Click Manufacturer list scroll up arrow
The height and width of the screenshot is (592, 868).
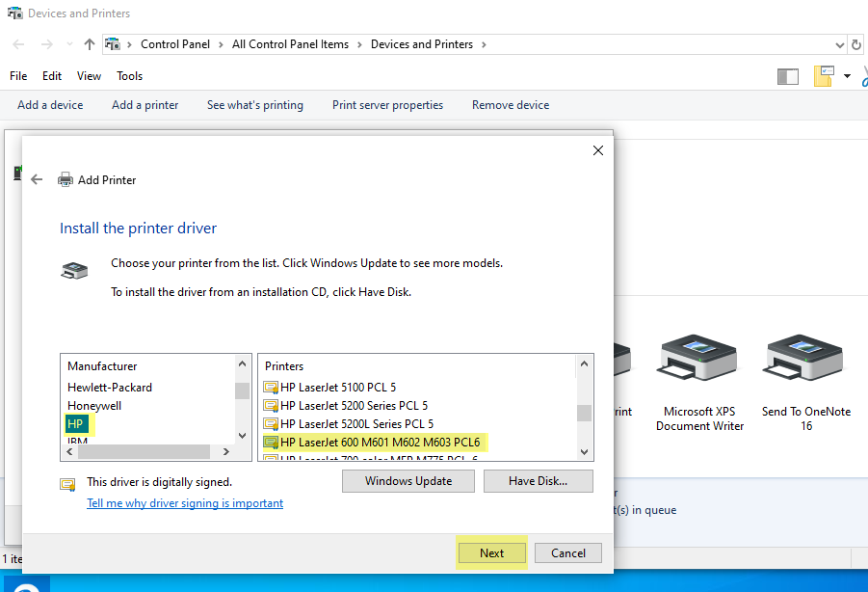pos(242,363)
